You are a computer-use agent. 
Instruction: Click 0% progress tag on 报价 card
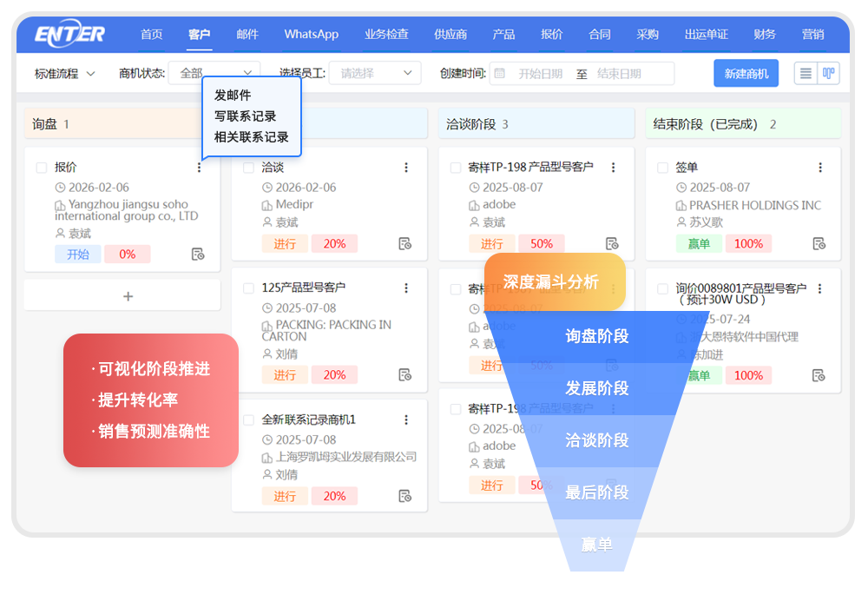(x=128, y=254)
